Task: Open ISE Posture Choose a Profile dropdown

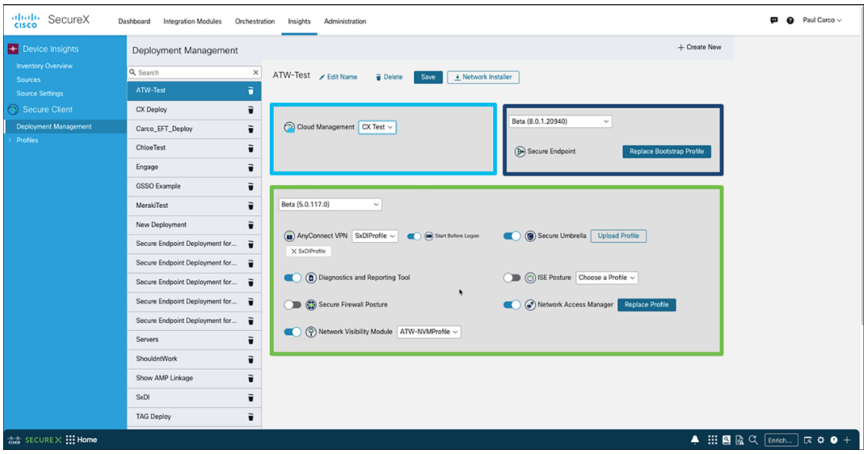Action: point(607,278)
